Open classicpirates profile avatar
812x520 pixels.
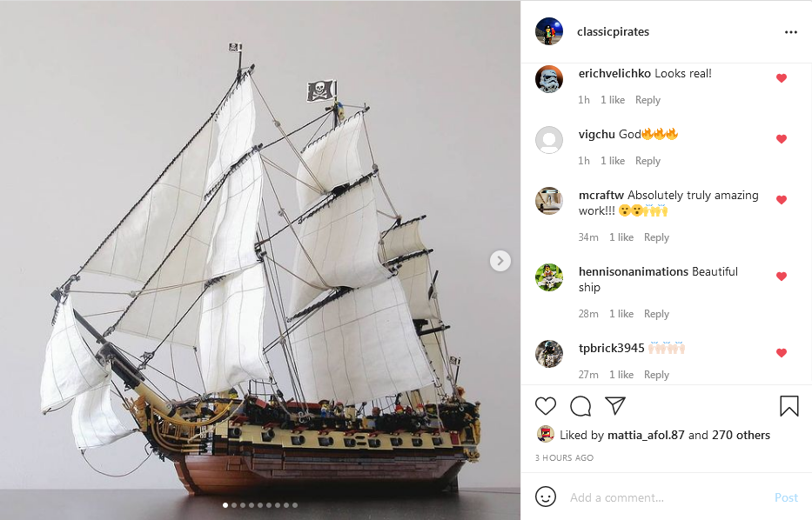(x=549, y=31)
